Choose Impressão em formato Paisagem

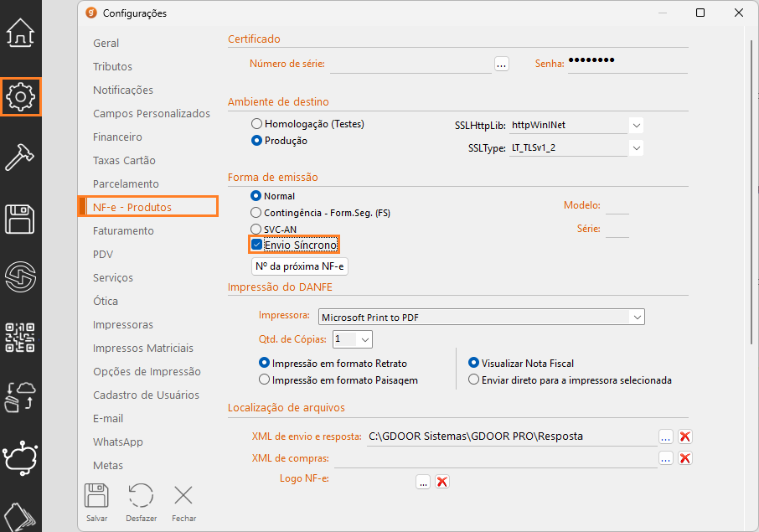(x=265, y=380)
